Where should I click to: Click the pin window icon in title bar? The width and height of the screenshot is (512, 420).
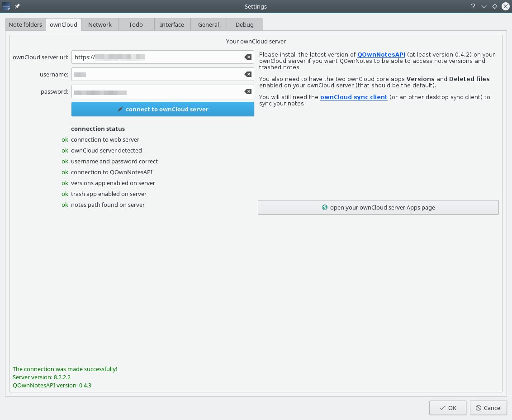17,6
